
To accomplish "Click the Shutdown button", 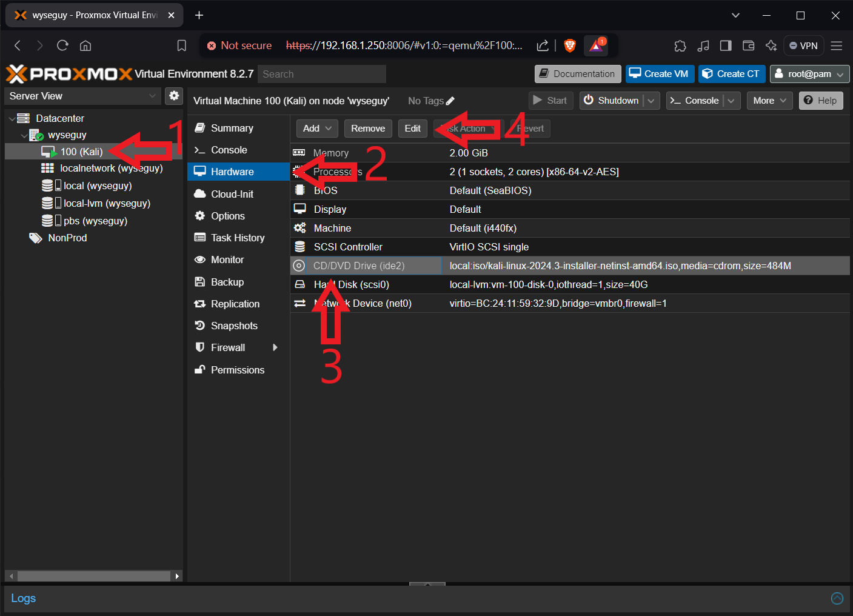I will [x=612, y=101].
